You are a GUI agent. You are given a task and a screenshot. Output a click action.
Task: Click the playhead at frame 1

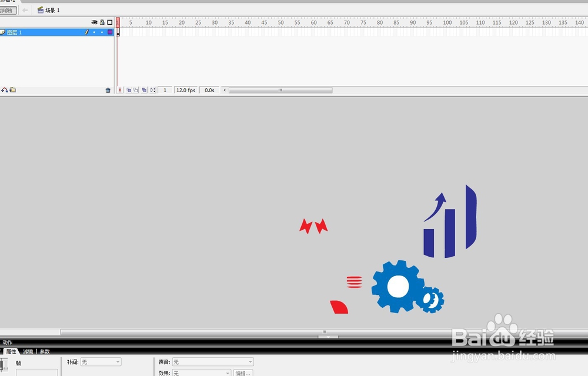118,22
